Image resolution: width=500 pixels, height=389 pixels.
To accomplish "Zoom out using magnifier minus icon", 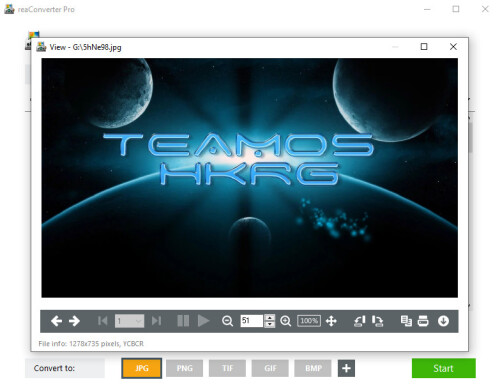I will pos(227,321).
